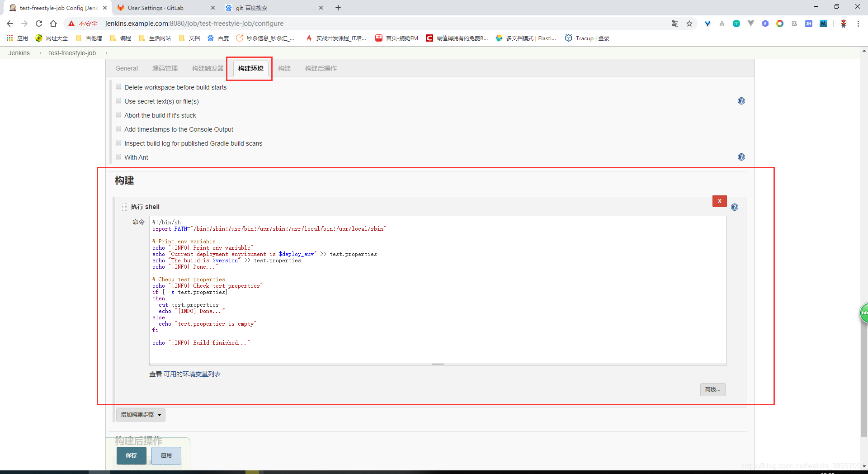This screenshot has width=868, height=474.
Task: Check Use secret text(s) or file(s)
Action: pyautogui.click(x=118, y=100)
